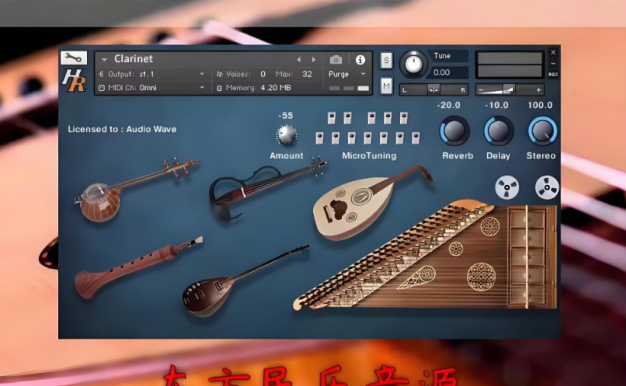626x386 pixels.
Task: Toggle fifth bottom-row MicroTuning switch (G)
Action: (384, 138)
